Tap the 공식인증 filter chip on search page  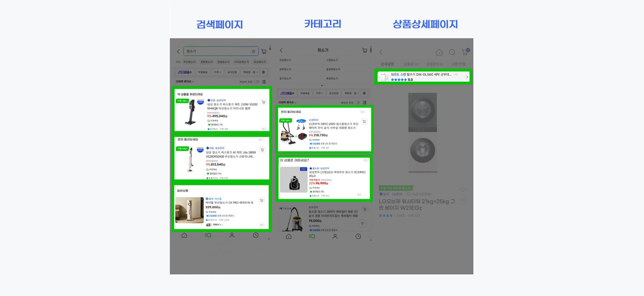232,72
